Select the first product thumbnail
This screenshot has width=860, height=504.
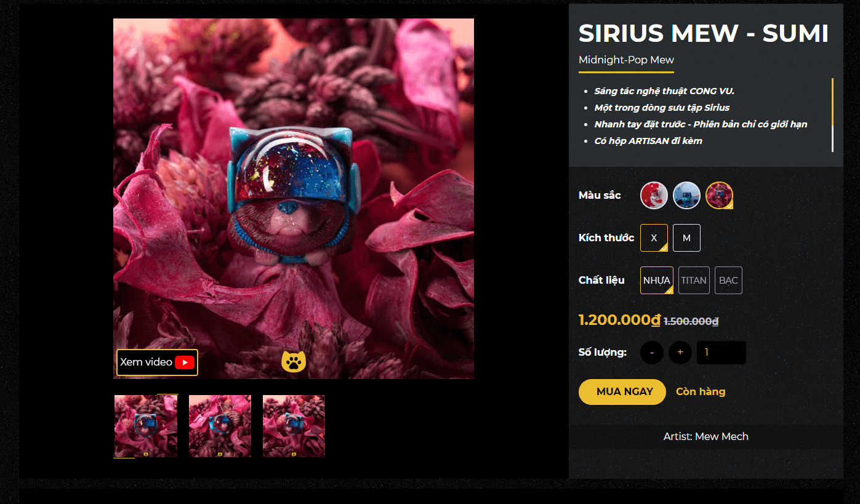click(x=146, y=426)
